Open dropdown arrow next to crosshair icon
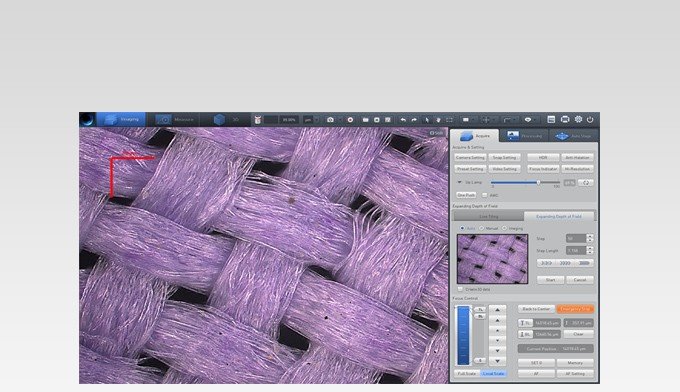Viewport: 680px width, 392px height. [x=495, y=120]
